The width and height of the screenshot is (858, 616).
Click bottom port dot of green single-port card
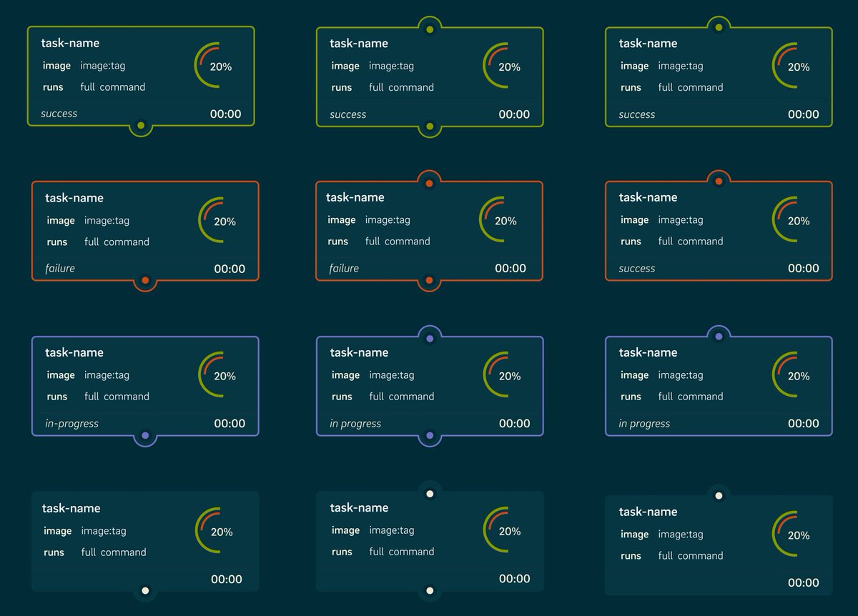(141, 126)
